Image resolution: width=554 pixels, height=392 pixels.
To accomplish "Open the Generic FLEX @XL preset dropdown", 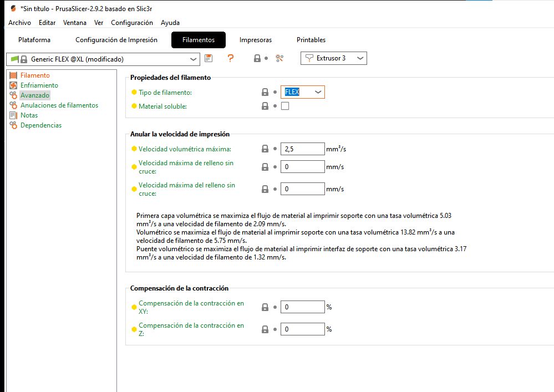I will tap(194, 59).
